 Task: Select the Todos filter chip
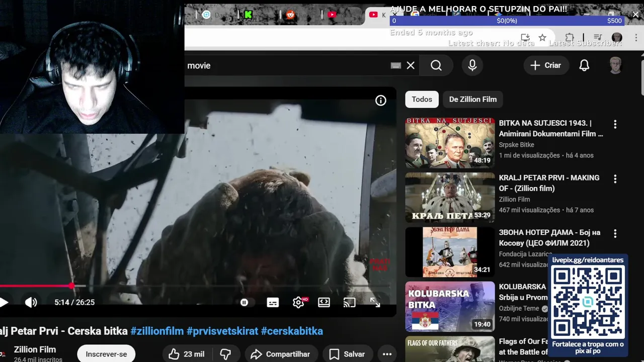pyautogui.click(x=422, y=100)
